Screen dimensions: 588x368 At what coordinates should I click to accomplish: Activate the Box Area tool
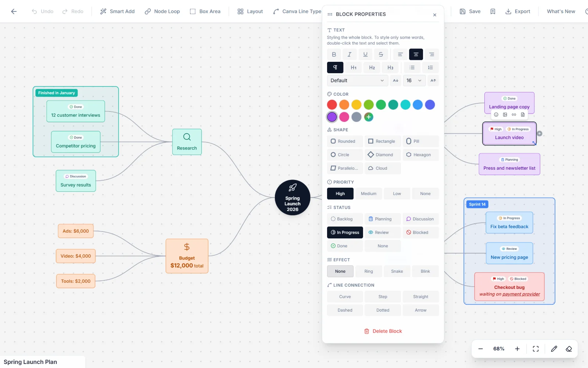[x=205, y=11]
